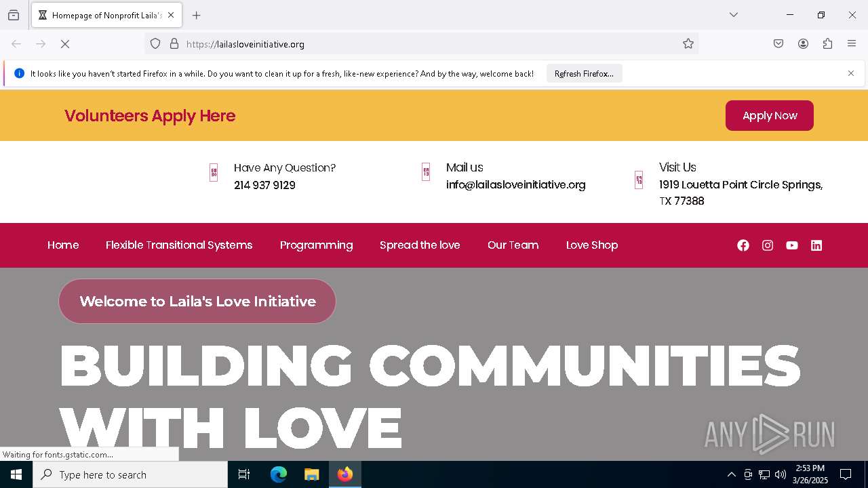Show tracking protection shield info
Image resolution: width=868 pixels, height=488 pixels.
point(155,44)
